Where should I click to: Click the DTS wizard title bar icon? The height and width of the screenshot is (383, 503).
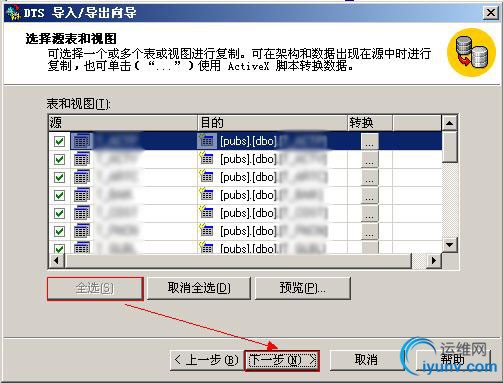[x=13, y=13]
